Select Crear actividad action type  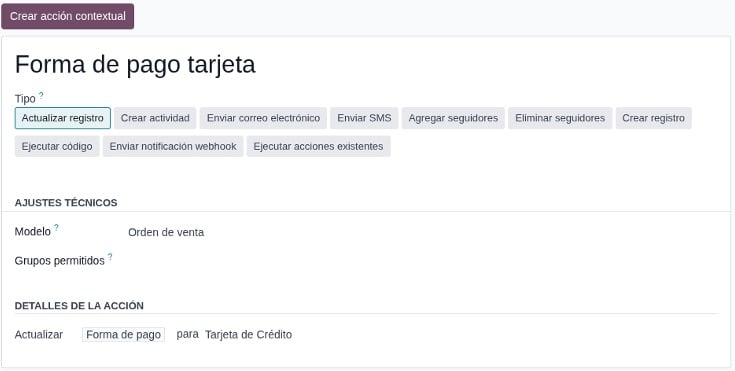pyautogui.click(x=155, y=118)
